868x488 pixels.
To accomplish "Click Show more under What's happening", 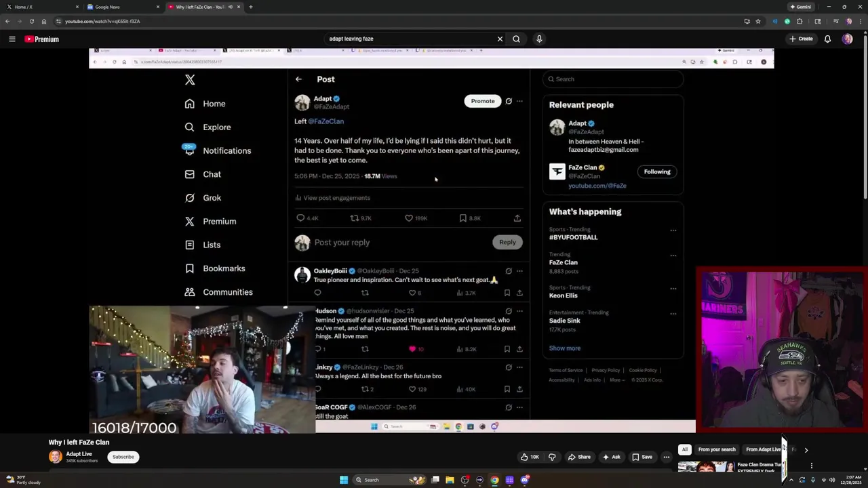I will click(x=564, y=348).
